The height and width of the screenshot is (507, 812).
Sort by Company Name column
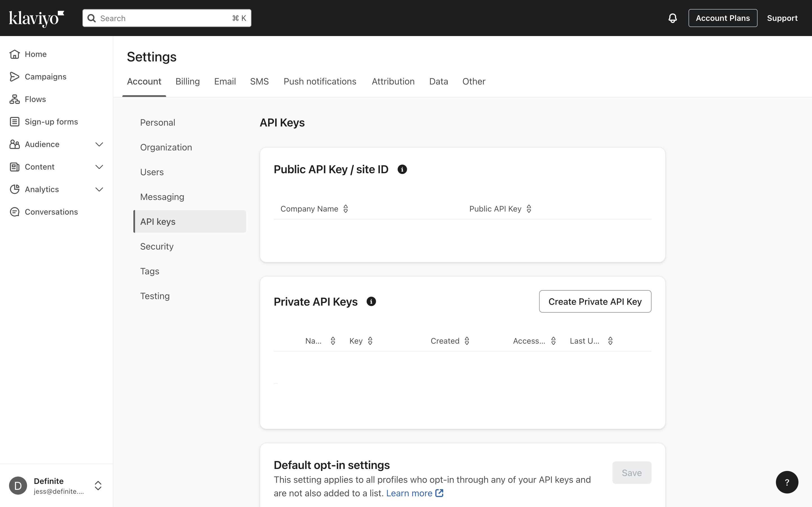pos(346,209)
